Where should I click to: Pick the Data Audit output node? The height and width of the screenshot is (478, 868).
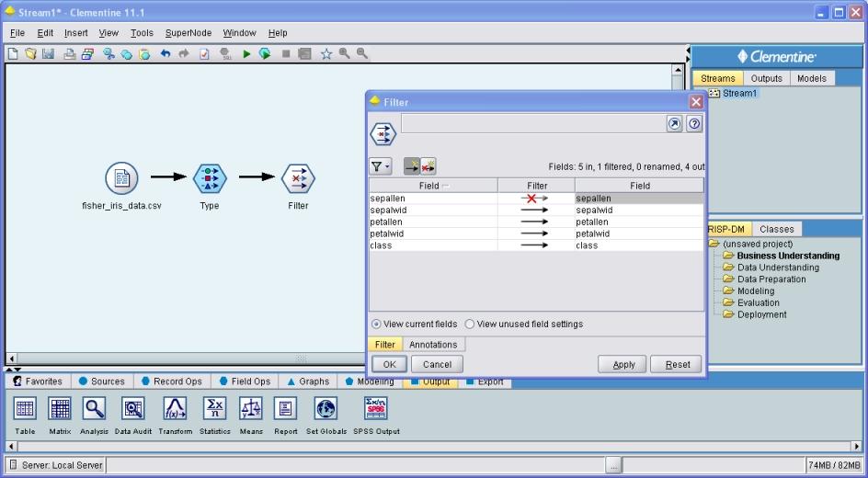pos(132,409)
